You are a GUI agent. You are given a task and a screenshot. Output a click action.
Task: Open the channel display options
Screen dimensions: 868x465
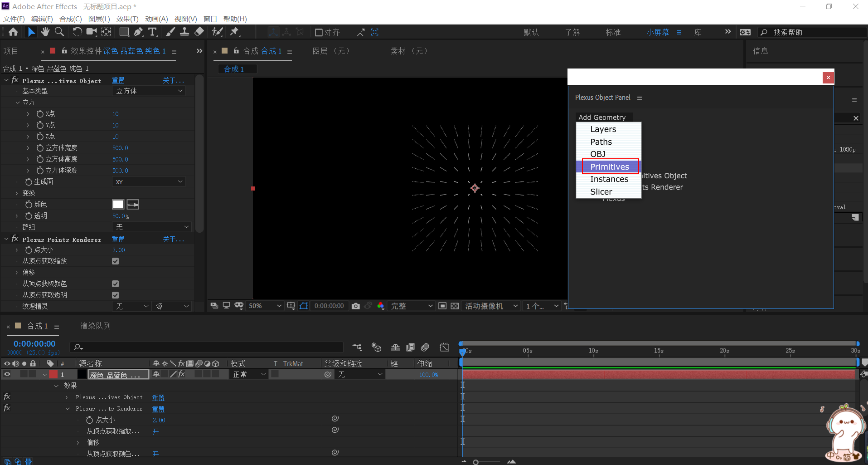(381, 306)
